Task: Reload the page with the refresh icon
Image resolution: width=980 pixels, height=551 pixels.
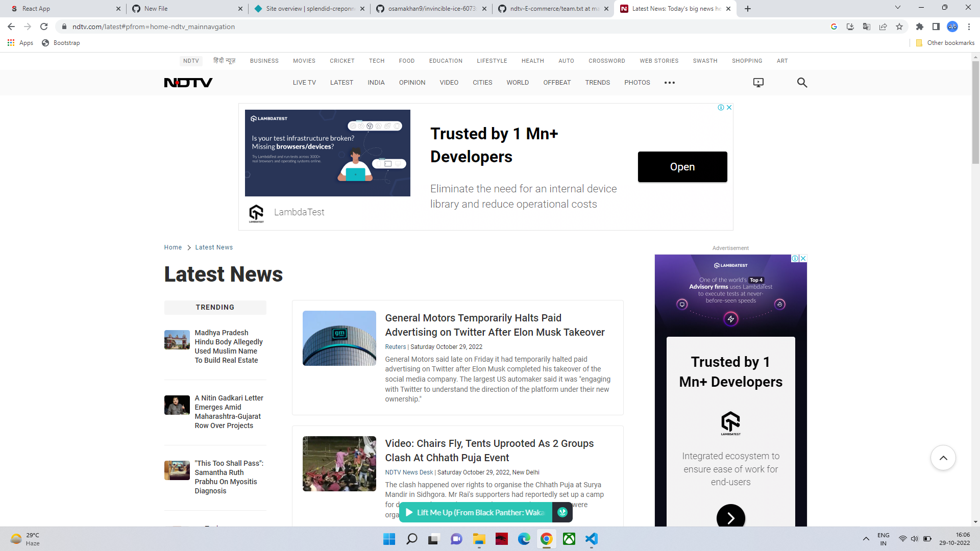Action: (x=44, y=27)
